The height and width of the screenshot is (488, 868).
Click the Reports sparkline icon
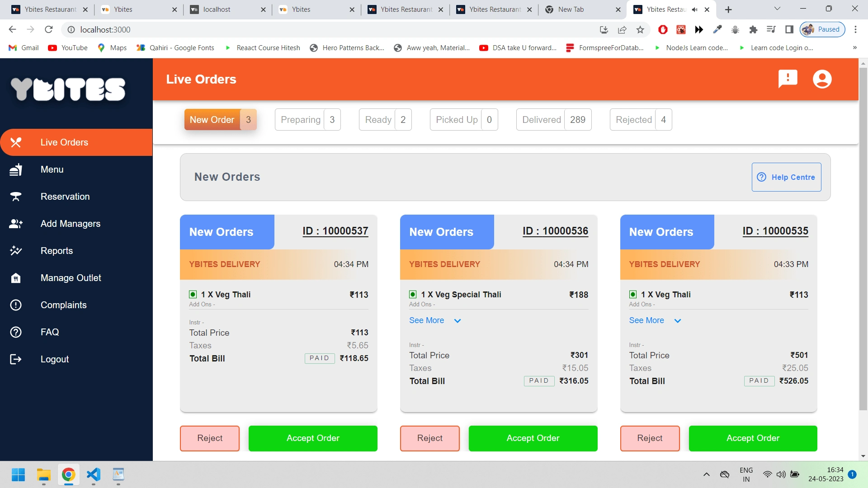click(x=16, y=251)
